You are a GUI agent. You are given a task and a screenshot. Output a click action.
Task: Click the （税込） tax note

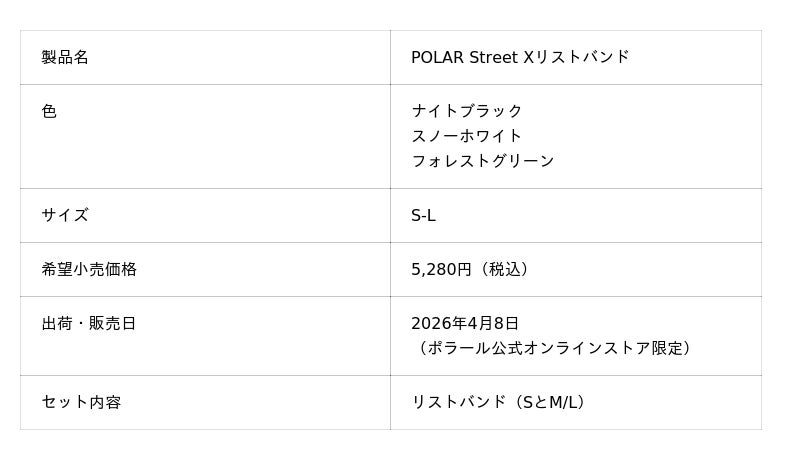[x=504, y=269]
